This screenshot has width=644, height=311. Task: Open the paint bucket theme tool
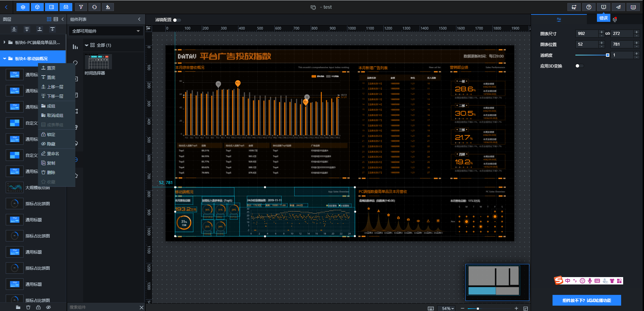click(x=108, y=7)
